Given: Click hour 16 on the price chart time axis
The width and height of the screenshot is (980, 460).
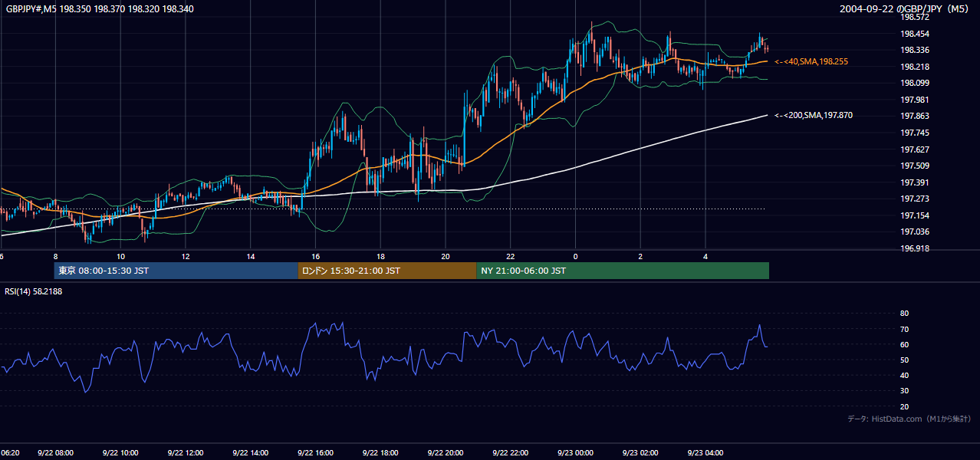Looking at the screenshot, I should [x=315, y=256].
